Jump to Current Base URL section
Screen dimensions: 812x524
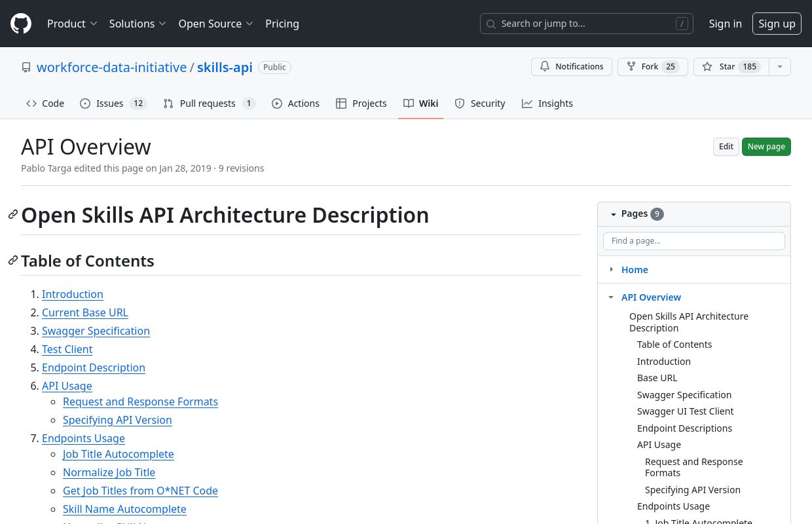(85, 312)
